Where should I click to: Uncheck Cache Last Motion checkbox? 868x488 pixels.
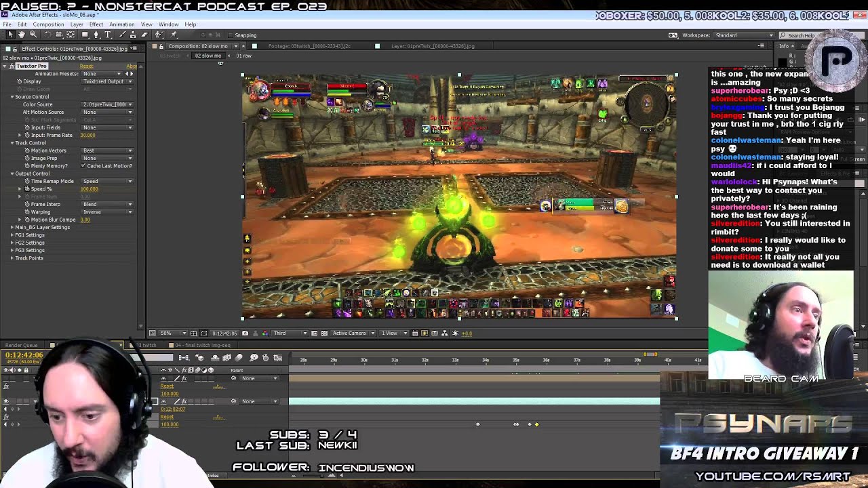pyautogui.click(x=83, y=165)
